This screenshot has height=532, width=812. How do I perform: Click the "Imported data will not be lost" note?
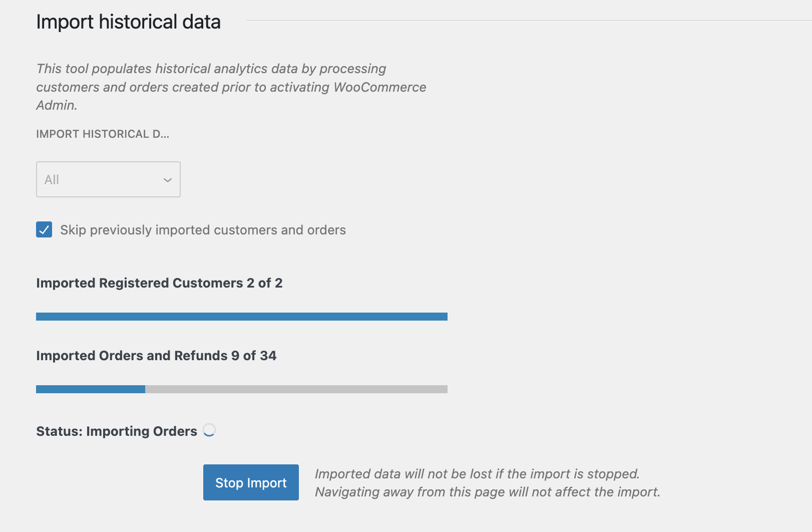[x=477, y=474]
